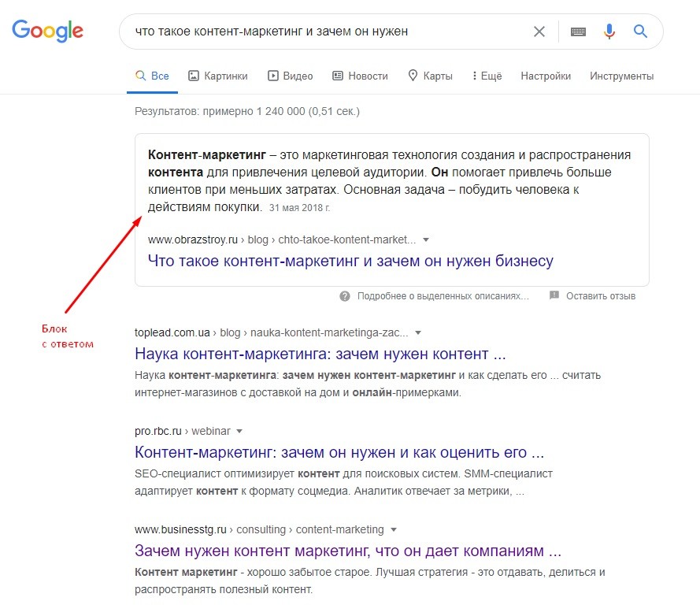Open the Настройки menu
The height and width of the screenshot is (616, 700).
coord(545,75)
